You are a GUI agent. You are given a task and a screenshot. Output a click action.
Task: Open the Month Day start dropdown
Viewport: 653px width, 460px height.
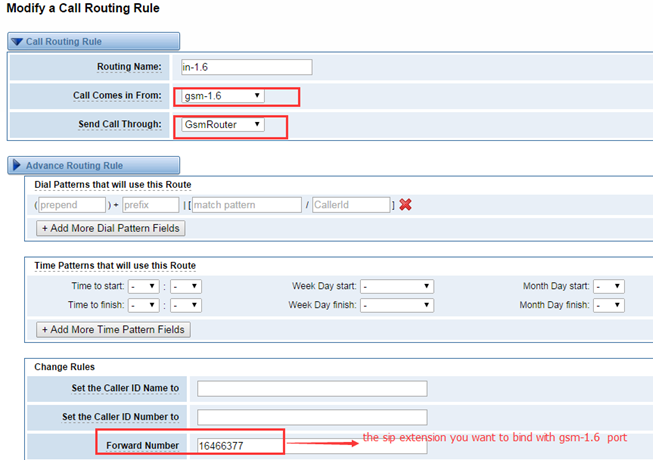[x=609, y=286]
